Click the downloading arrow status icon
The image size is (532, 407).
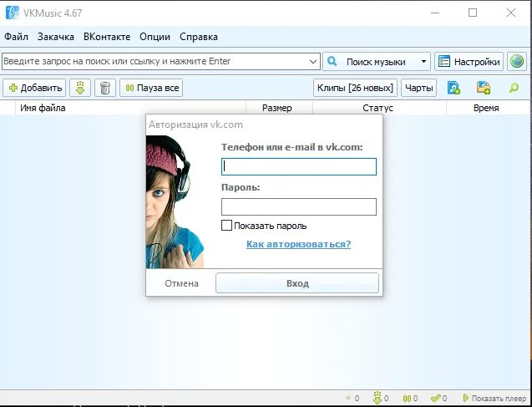point(377,397)
